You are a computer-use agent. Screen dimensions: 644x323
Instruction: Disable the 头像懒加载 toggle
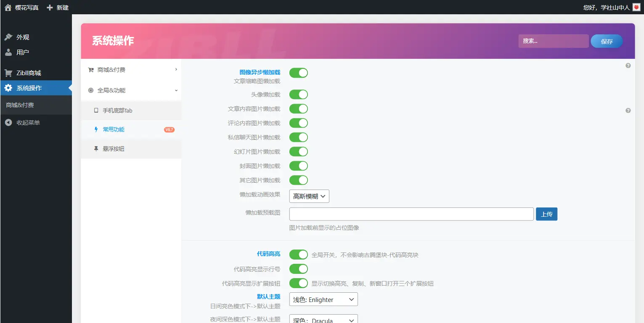point(298,94)
